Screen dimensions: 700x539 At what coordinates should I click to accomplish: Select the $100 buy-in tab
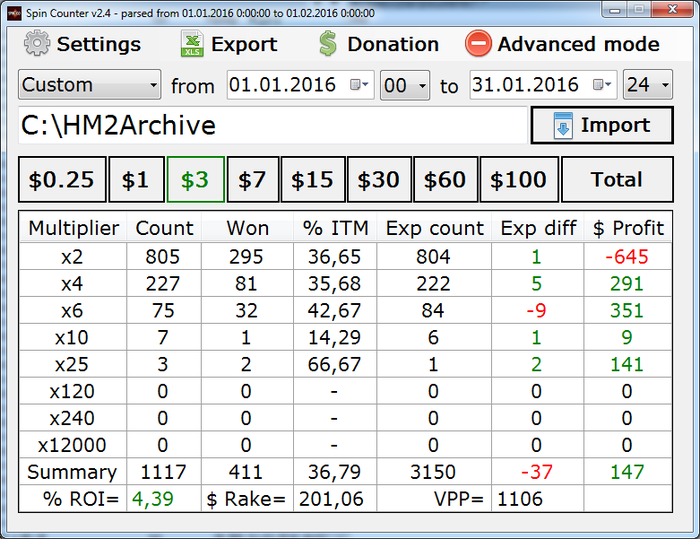pos(519,180)
